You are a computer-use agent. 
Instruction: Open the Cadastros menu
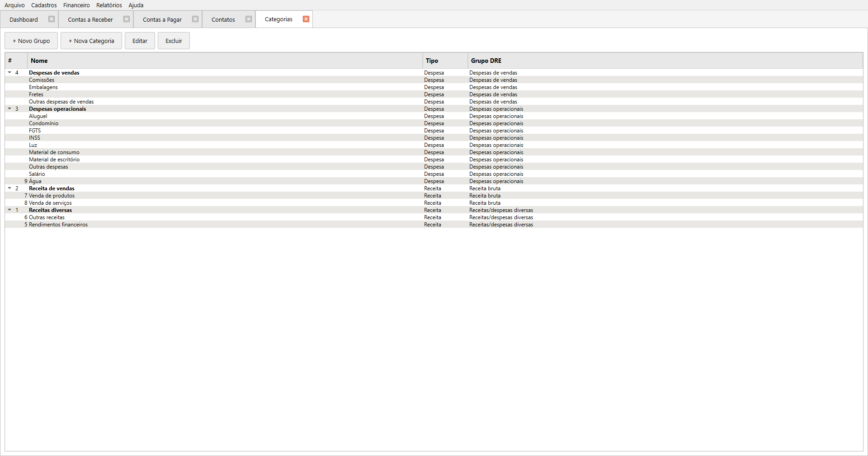click(44, 5)
